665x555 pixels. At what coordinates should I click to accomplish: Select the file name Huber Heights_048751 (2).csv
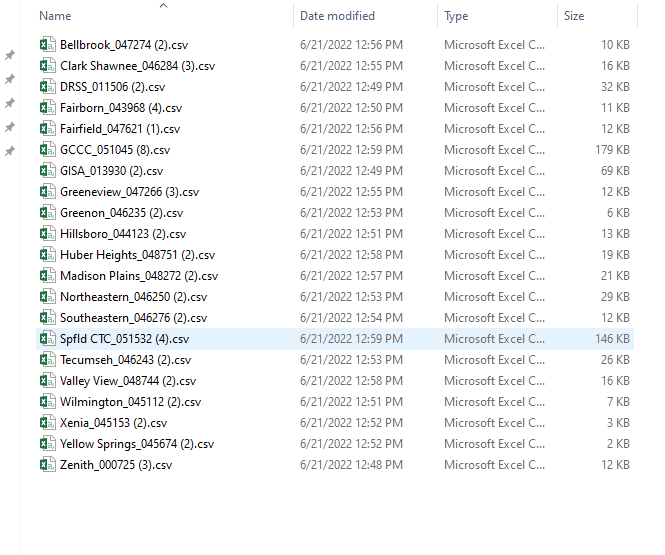(137, 254)
